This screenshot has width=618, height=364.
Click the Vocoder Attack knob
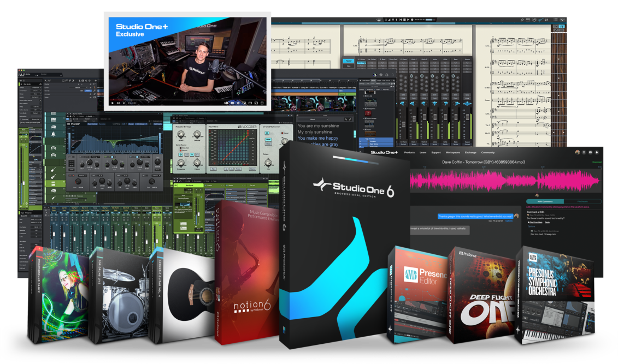[181, 135]
